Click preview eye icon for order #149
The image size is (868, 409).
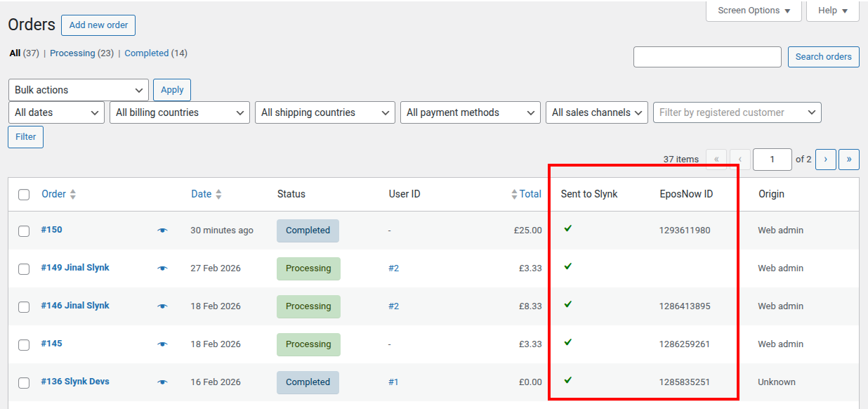(x=162, y=268)
